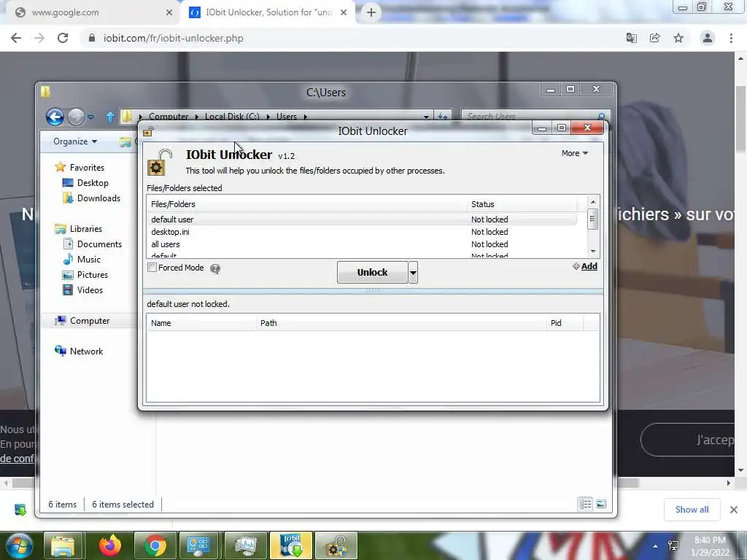Click the Unlock button in IObit Unlocker
This screenshot has height=560, width=747.
(x=372, y=272)
